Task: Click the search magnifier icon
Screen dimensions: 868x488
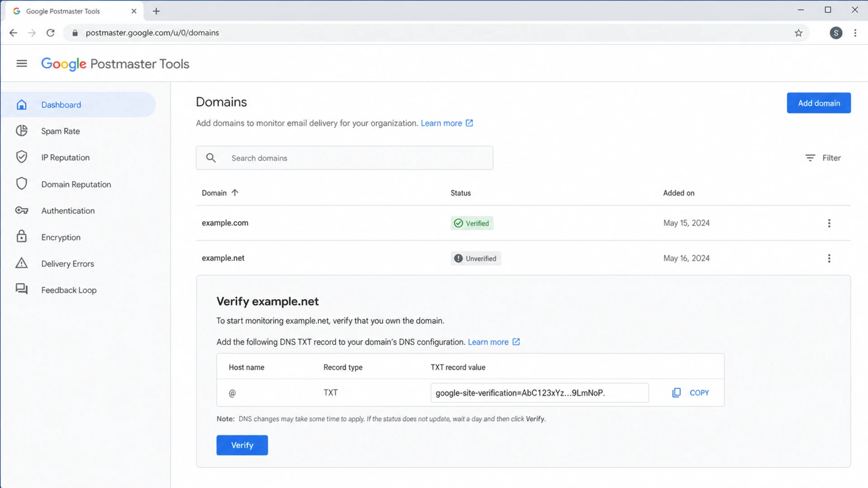Action: pos(211,158)
